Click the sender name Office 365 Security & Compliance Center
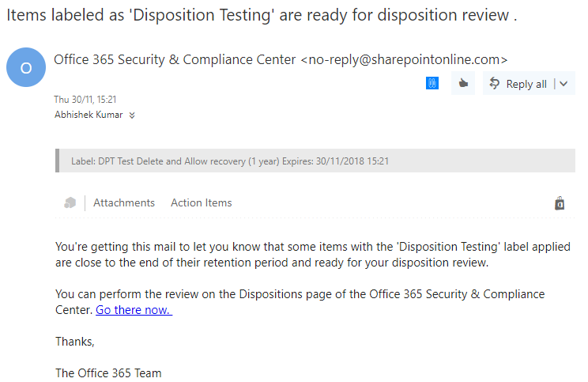This screenshot has height=382, width=588. [x=175, y=59]
